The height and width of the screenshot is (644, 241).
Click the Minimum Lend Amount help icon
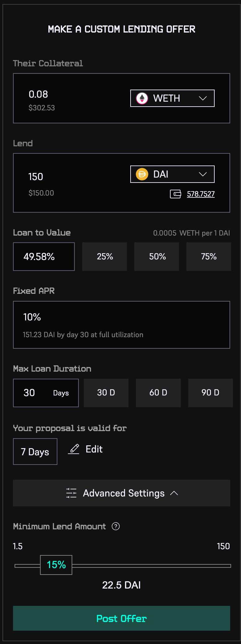tap(116, 526)
